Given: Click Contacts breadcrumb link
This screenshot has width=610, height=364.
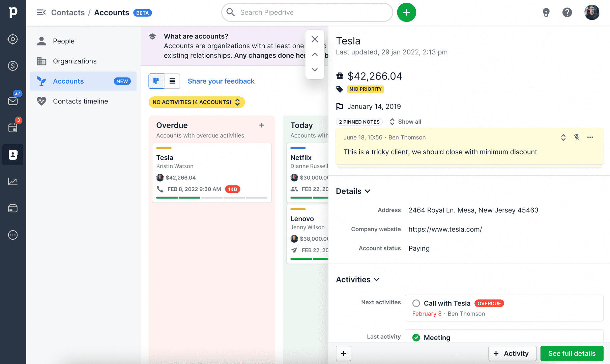Looking at the screenshot, I should coord(68,12).
